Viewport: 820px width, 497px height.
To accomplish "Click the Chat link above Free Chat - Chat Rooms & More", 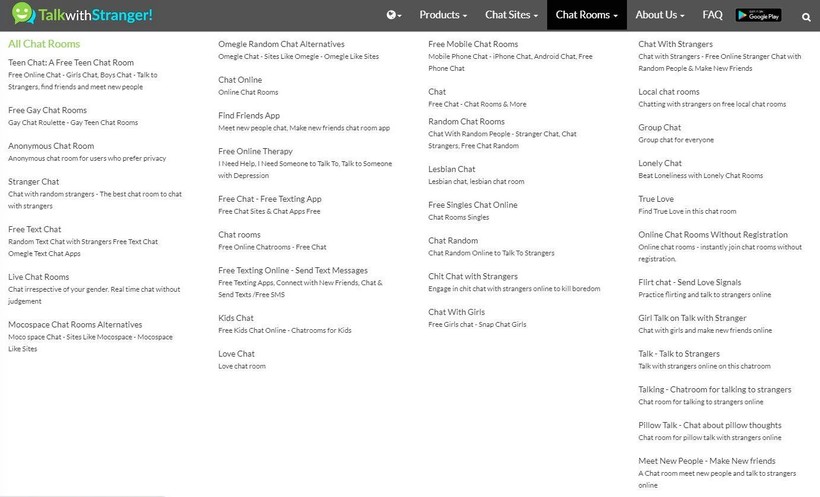I will [437, 92].
